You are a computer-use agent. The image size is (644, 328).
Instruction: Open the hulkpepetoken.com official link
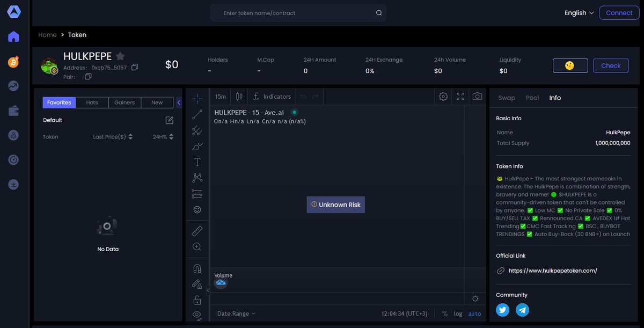pyautogui.click(x=553, y=271)
